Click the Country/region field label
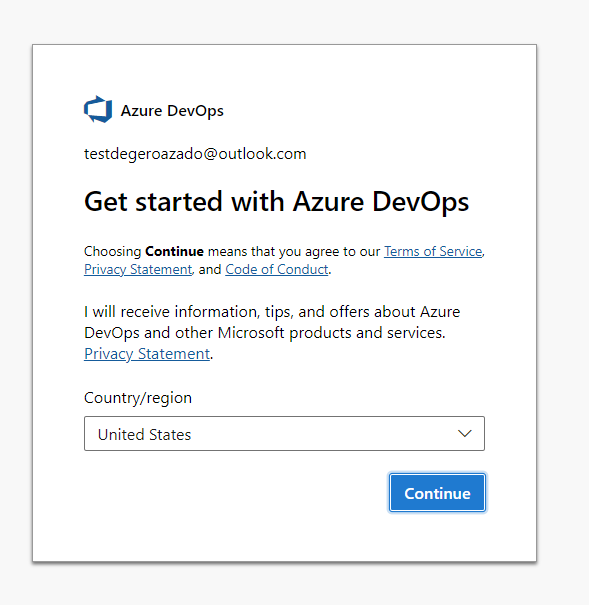589x605 pixels. (x=138, y=398)
